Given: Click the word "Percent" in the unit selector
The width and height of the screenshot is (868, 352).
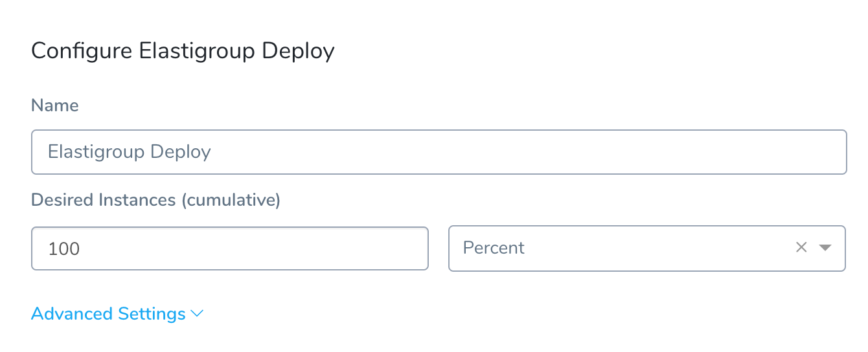Looking at the screenshot, I should [494, 248].
